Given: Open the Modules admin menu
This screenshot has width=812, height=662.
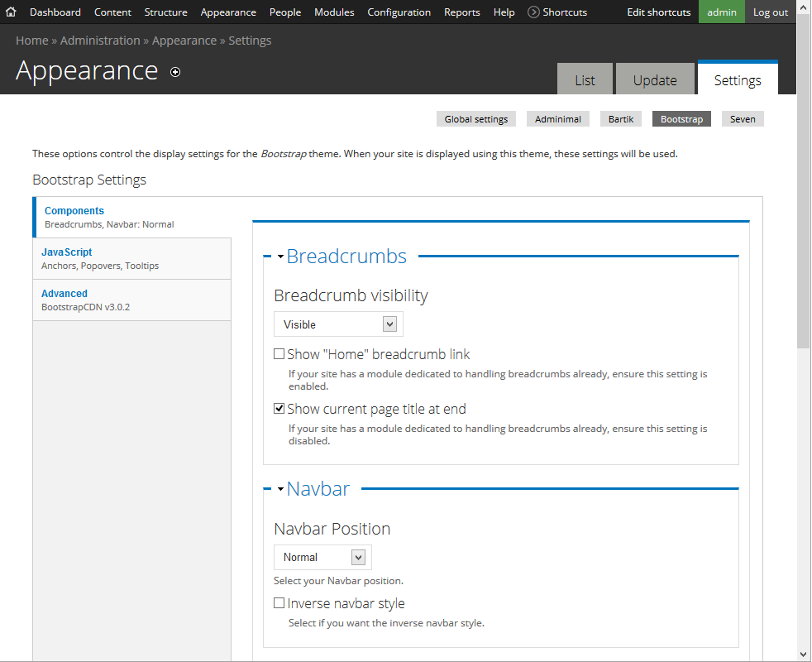Looking at the screenshot, I should coord(334,12).
